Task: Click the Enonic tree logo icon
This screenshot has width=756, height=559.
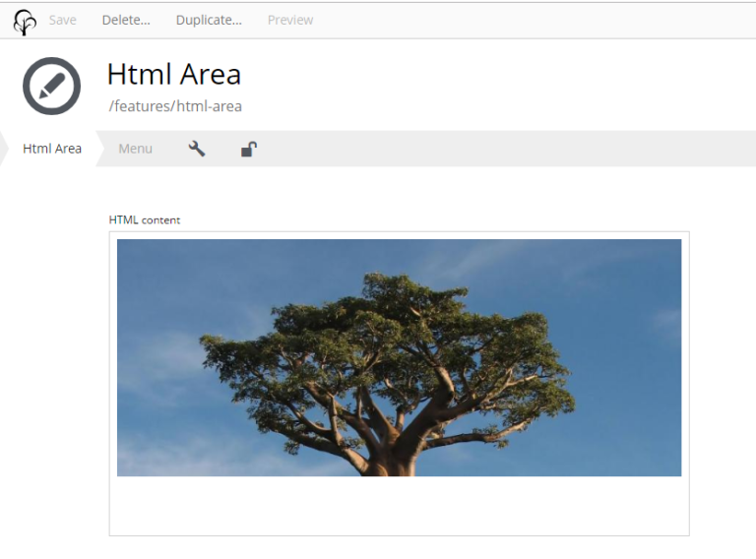Action: point(25,21)
